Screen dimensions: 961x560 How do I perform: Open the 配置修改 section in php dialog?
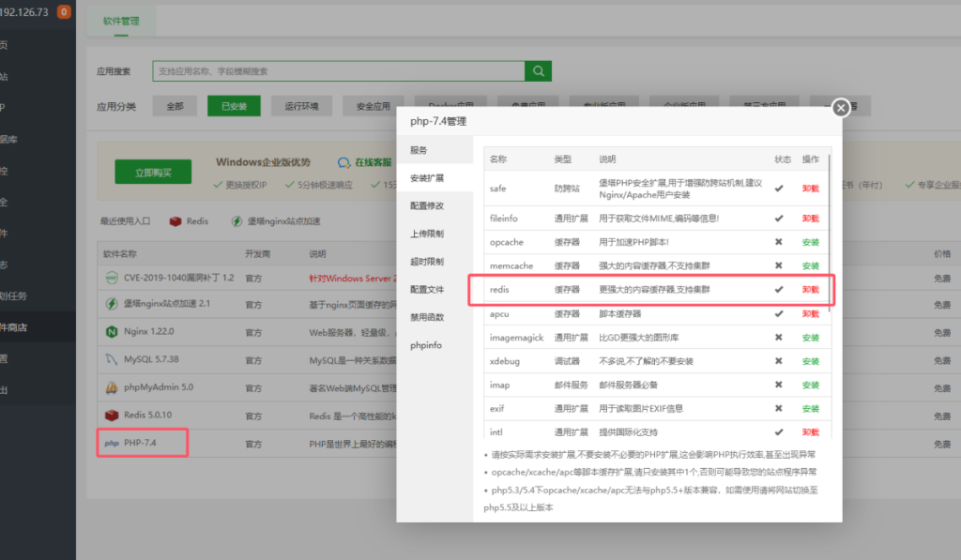435,205
